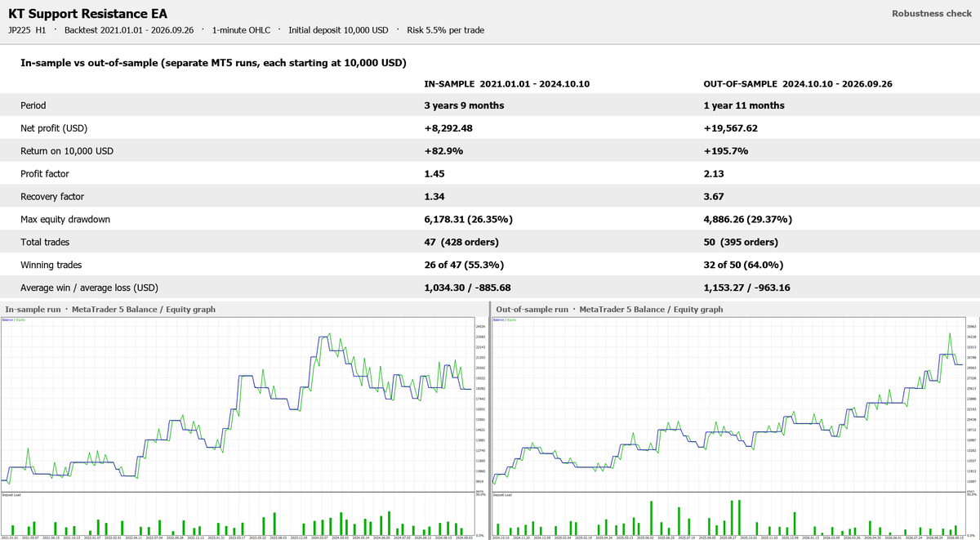The height and width of the screenshot is (540, 980).
Task: Select the "Total trades" row label
Action: click(47, 243)
